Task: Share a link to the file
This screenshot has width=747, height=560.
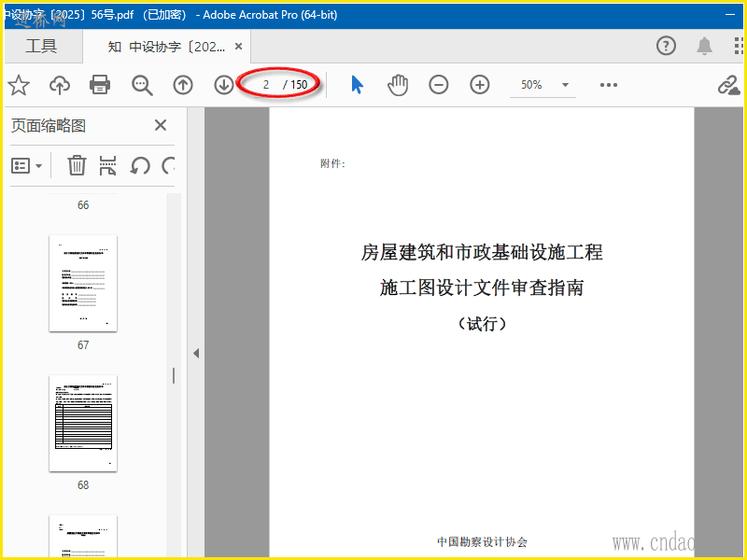Action: [729, 85]
